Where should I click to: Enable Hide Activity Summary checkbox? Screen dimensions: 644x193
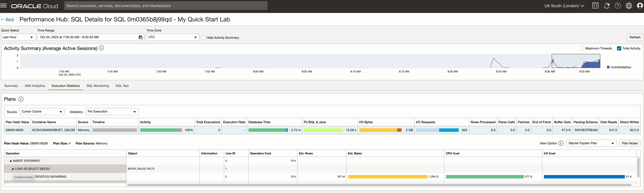[203, 38]
